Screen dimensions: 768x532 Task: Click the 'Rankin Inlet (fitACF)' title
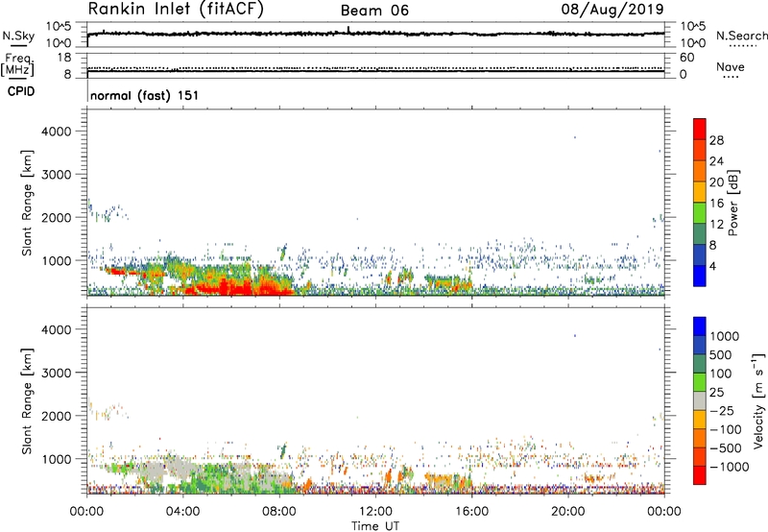(176, 10)
